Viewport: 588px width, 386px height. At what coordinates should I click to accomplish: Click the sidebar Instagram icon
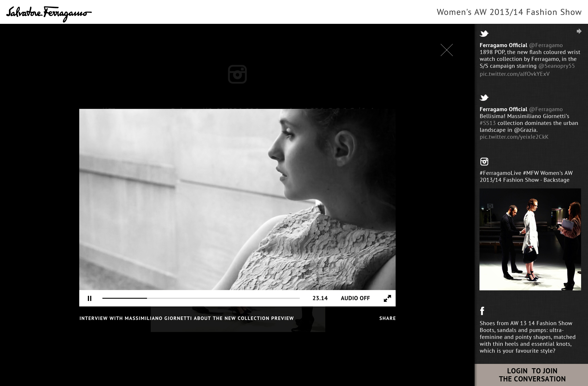point(484,161)
